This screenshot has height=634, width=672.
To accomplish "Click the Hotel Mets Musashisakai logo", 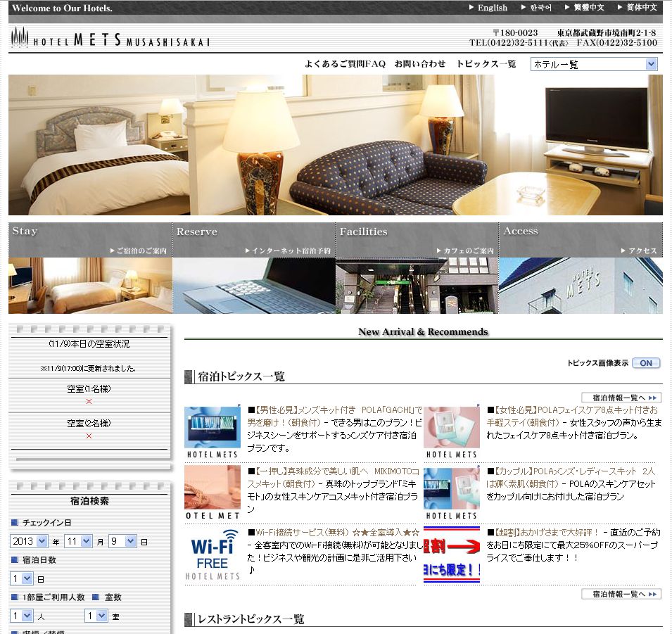I will coord(110,37).
